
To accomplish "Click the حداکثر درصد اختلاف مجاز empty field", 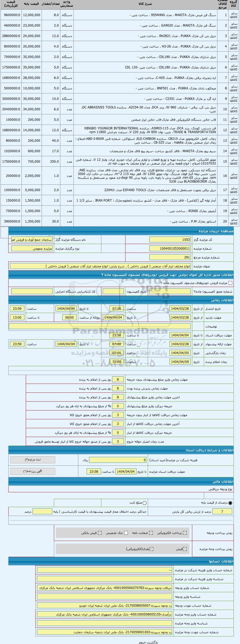I will click(42, 511).
